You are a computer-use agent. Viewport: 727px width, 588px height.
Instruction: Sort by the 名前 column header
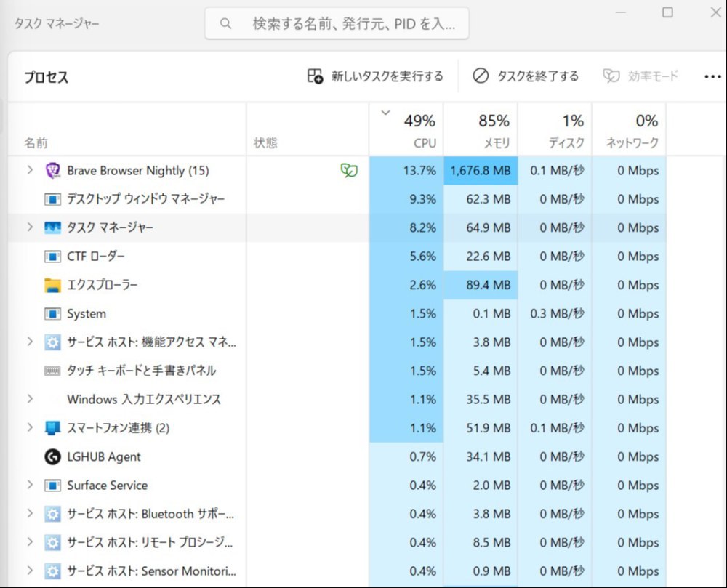[x=126, y=129]
